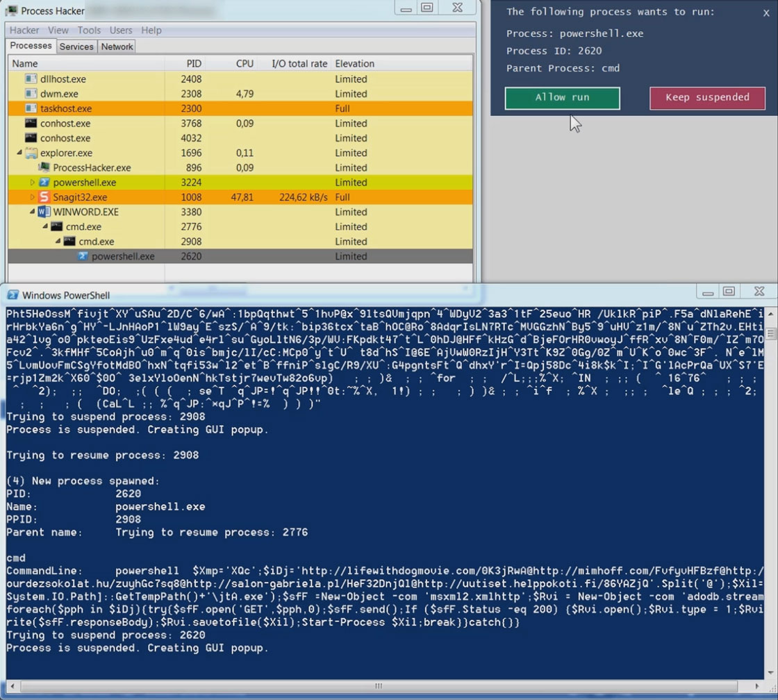778x700 pixels.
Task: Click the Allow run button
Action: pos(562,98)
